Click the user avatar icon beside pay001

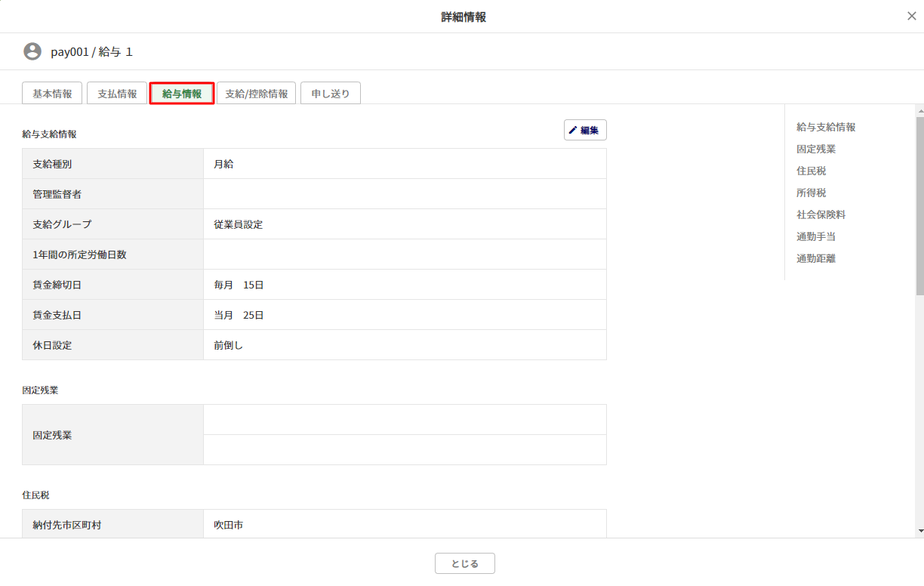pyautogui.click(x=32, y=51)
